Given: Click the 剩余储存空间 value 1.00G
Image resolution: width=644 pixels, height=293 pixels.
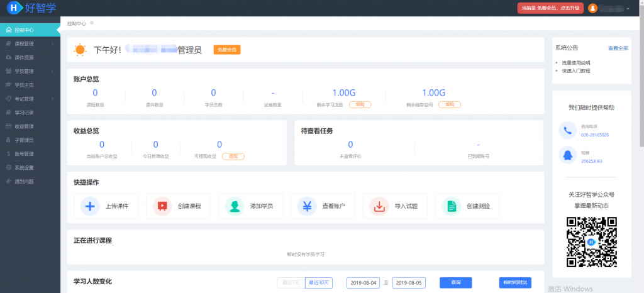Looking at the screenshot, I should (x=434, y=93).
